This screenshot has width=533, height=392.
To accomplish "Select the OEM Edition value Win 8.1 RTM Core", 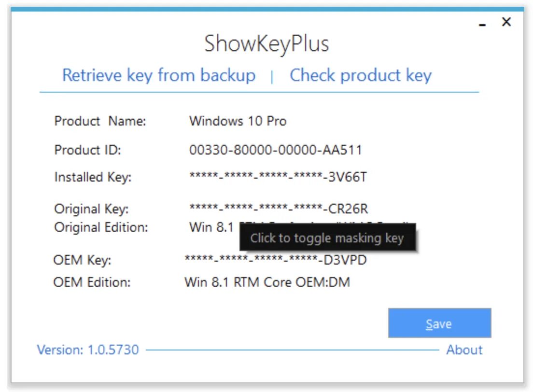I will point(267,282).
